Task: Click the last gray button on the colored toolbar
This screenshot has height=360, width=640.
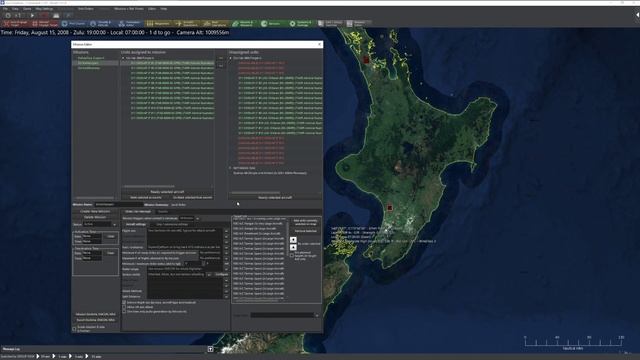Action: pos(358,24)
